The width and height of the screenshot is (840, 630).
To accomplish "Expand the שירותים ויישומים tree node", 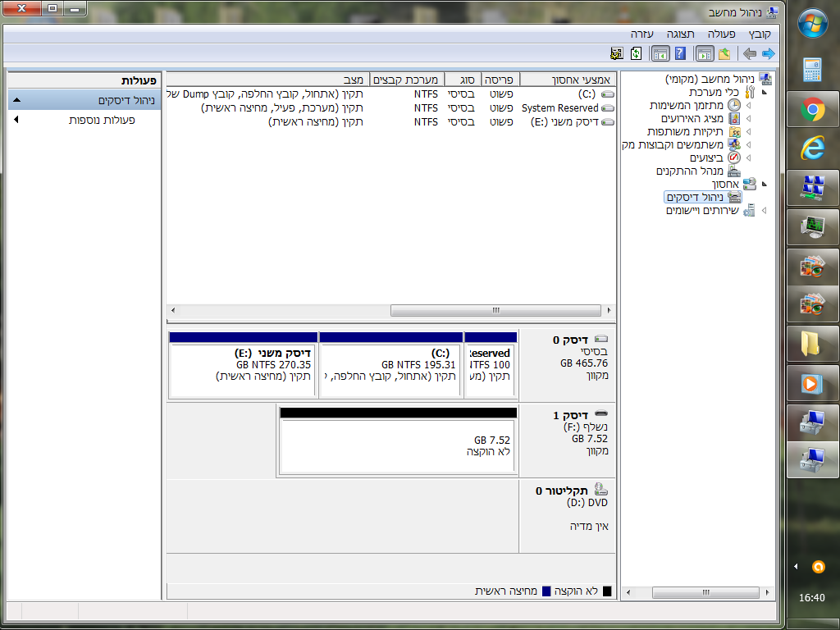I will (764, 211).
